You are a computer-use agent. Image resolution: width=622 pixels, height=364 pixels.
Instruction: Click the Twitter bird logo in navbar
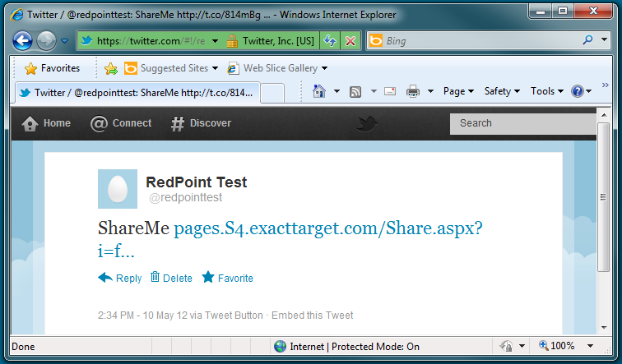367,123
